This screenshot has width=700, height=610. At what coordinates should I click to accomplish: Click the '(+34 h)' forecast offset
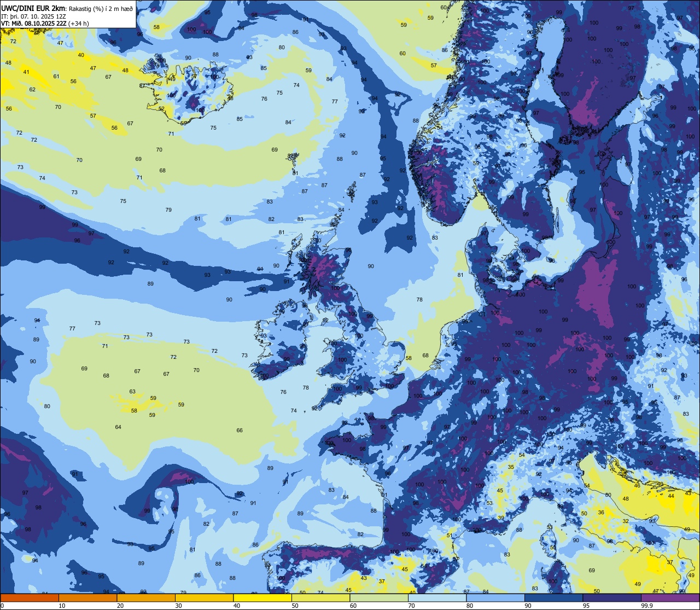pyautogui.click(x=79, y=23)
